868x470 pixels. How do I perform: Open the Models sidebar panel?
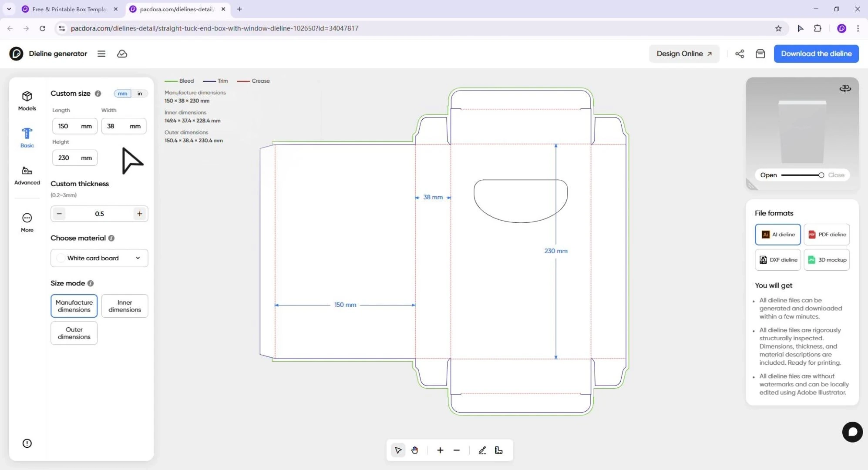27,101
